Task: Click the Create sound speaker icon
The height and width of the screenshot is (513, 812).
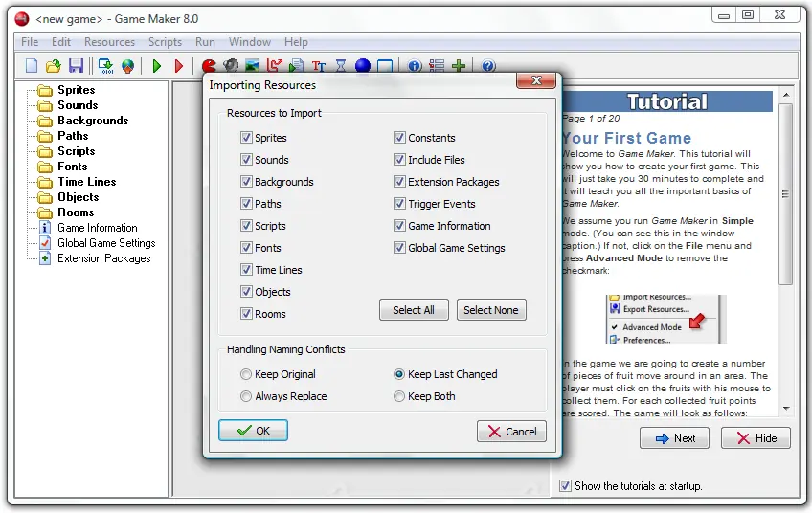Action: point(231,66)
